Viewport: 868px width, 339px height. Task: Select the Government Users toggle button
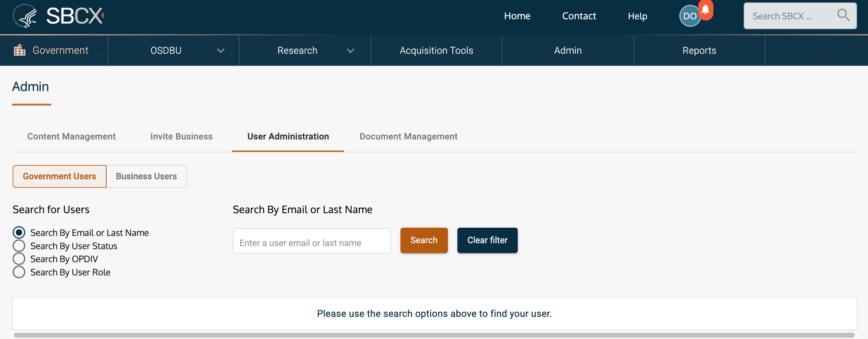pyautogui.click(x=60, y=176)
